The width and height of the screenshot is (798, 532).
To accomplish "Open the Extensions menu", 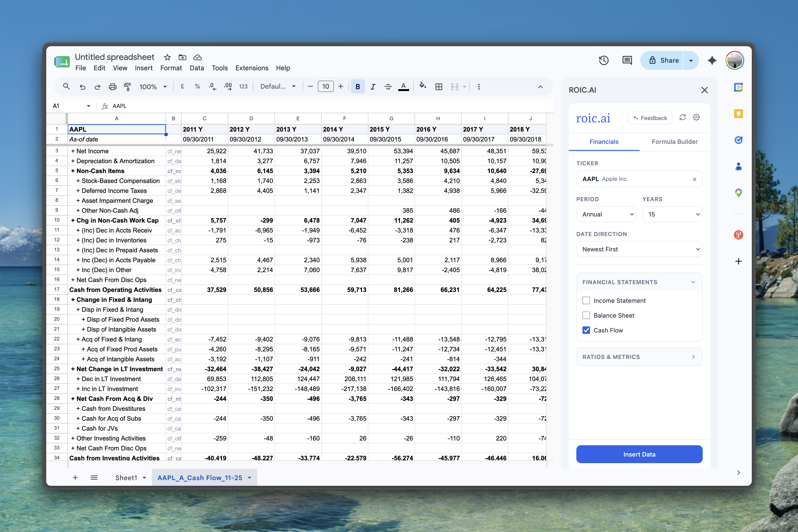I will 252,68.
